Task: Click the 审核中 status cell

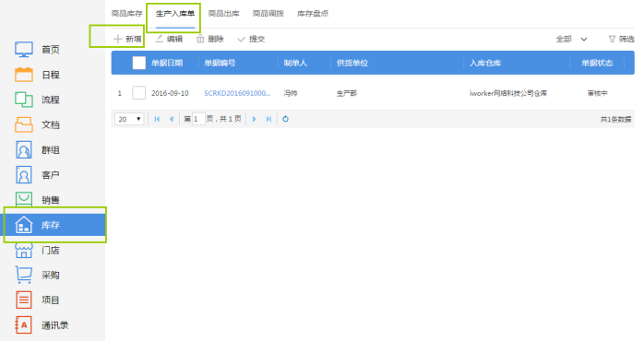Action: (x=597, y=93)
